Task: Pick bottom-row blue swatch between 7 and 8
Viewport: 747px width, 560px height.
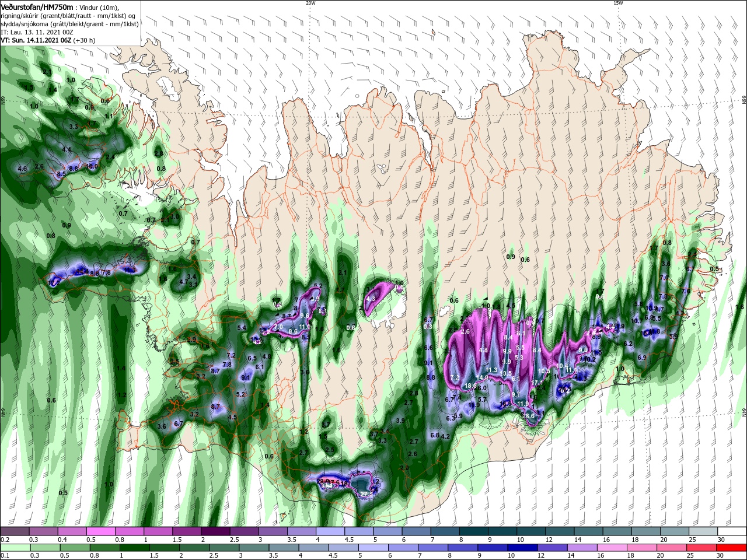Action: pos(434,548)
